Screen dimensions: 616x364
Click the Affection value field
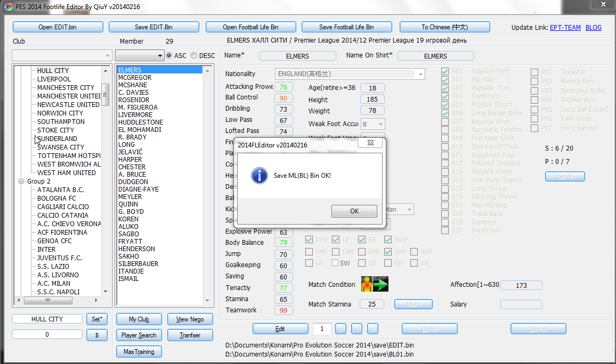point(521,286)
